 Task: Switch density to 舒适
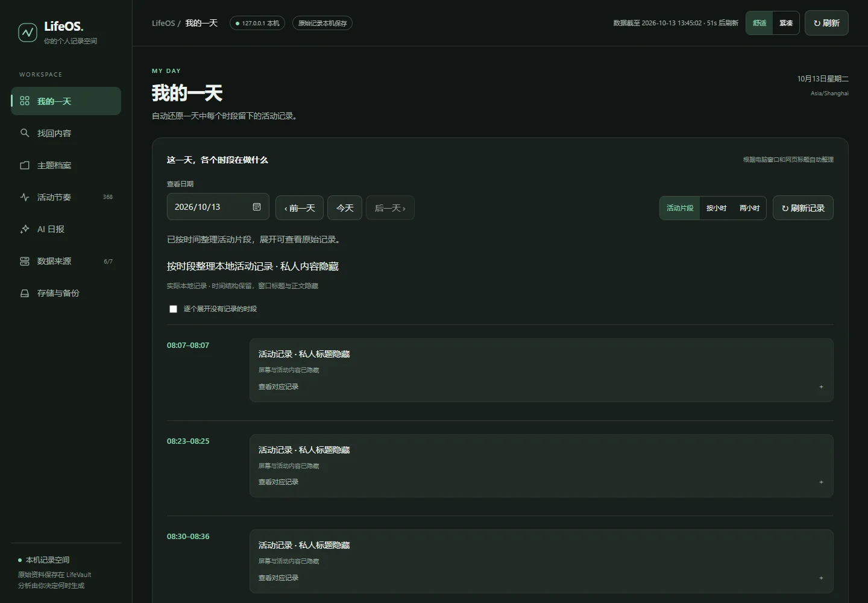759,23
